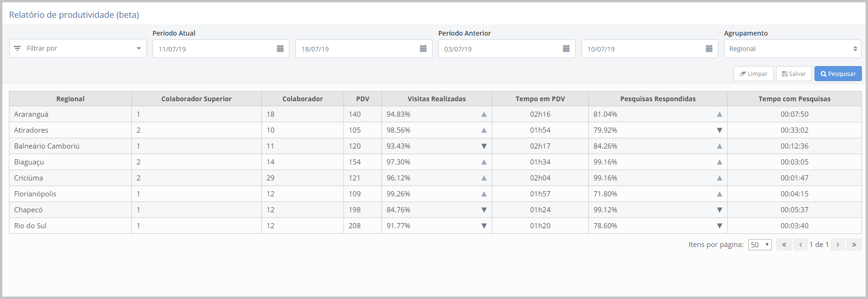Image resolution: width=868 pixels, height=299 pixels.
Task: Open calendar for previous period 03/07/19
Action: [x=566, y=49]
